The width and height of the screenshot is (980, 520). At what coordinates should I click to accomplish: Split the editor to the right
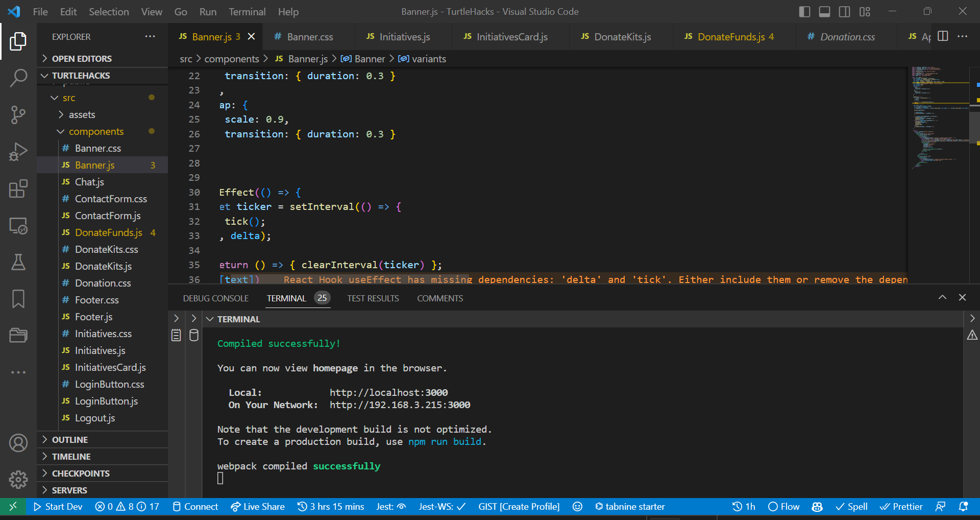pyautogui.click(x=943, y=36)
